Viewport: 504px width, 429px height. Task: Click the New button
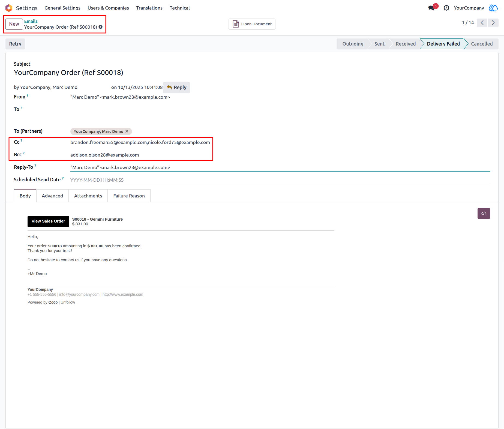[x=14, y=24]
